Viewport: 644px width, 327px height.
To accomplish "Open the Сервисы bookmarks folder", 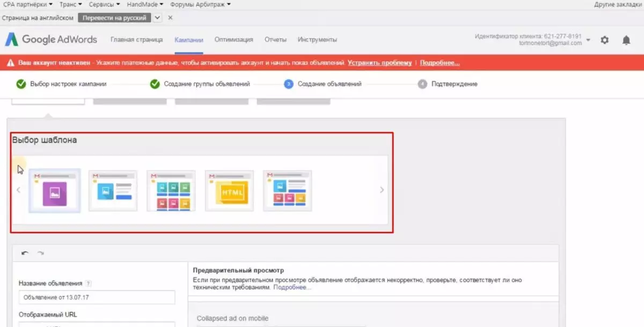I will [105, 4].
